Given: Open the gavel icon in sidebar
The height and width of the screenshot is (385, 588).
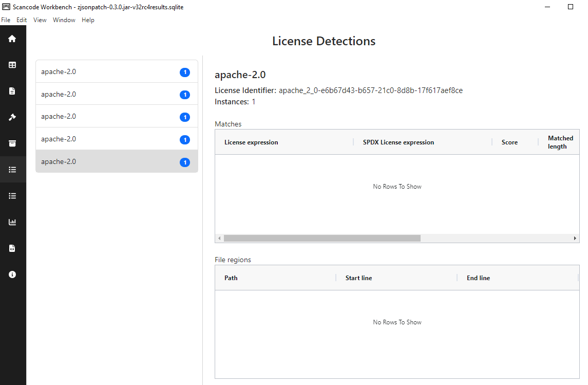Looking at the screenshot, I should point(12,117).
